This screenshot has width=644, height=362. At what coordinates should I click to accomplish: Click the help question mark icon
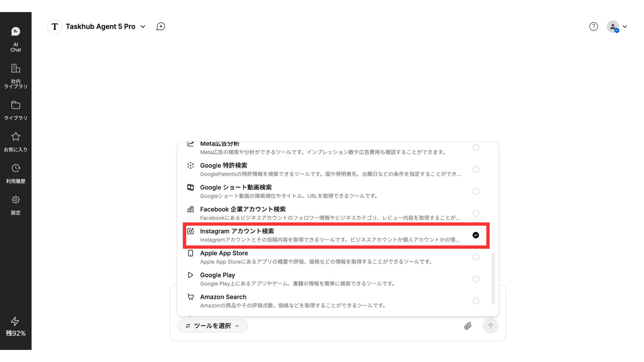[x=593, y=26]
